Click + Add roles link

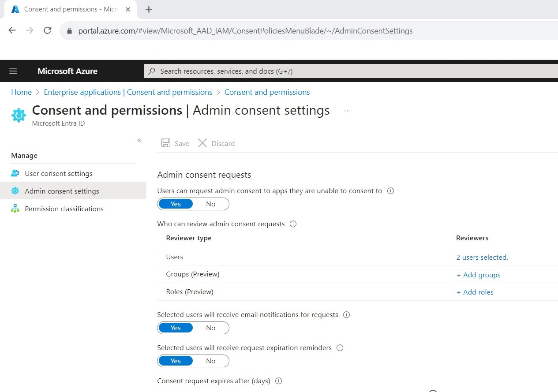pyautogui.click(x=475, y=292)
